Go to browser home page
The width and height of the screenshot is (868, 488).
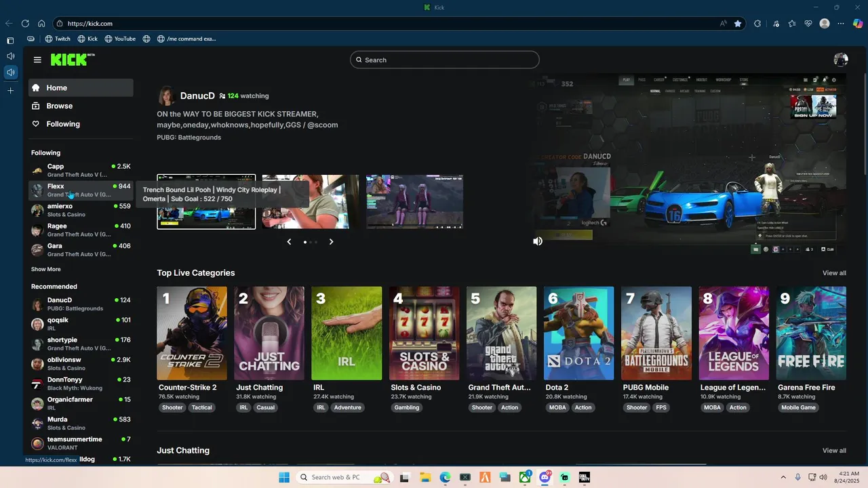pyautogui.click(x=41, y=23)
